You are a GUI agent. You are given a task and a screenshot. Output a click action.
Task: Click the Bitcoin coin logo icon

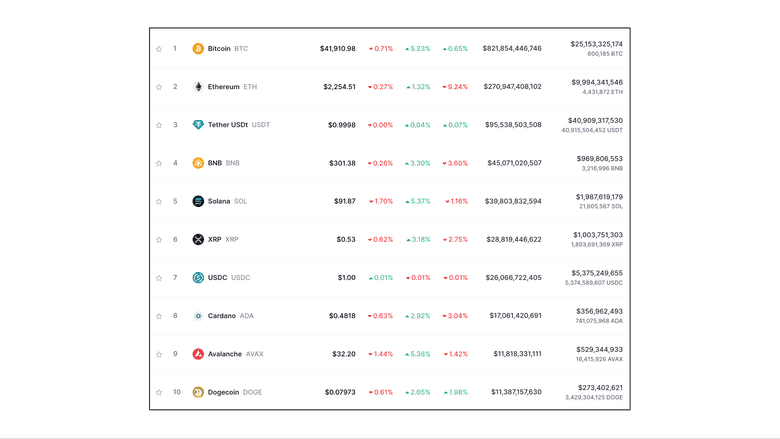tap(198, 49)
